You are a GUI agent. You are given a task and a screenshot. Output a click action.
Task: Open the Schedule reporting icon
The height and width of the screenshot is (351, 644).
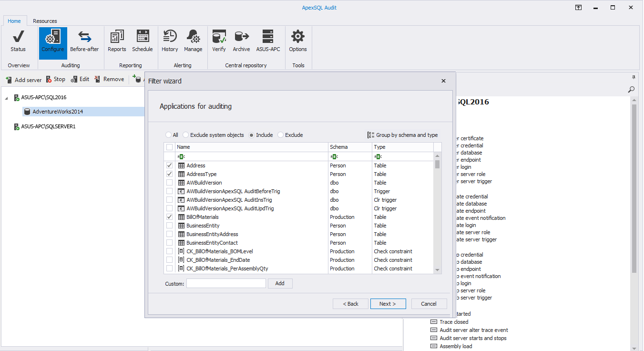point(143,41)
